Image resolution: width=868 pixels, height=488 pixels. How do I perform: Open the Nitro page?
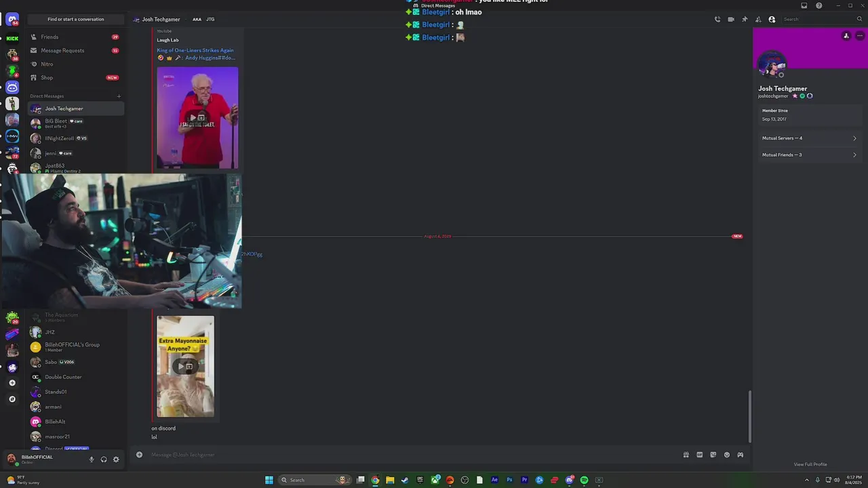tap(76, 64)
